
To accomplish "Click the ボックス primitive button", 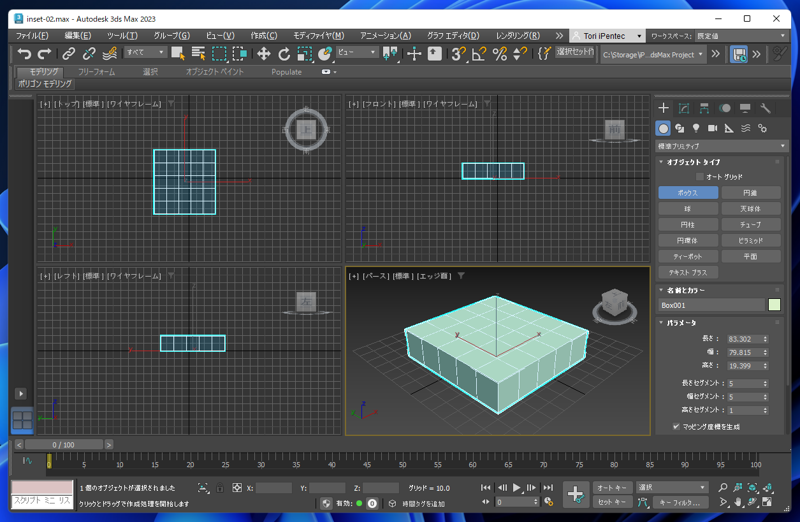I will [688, 193].
